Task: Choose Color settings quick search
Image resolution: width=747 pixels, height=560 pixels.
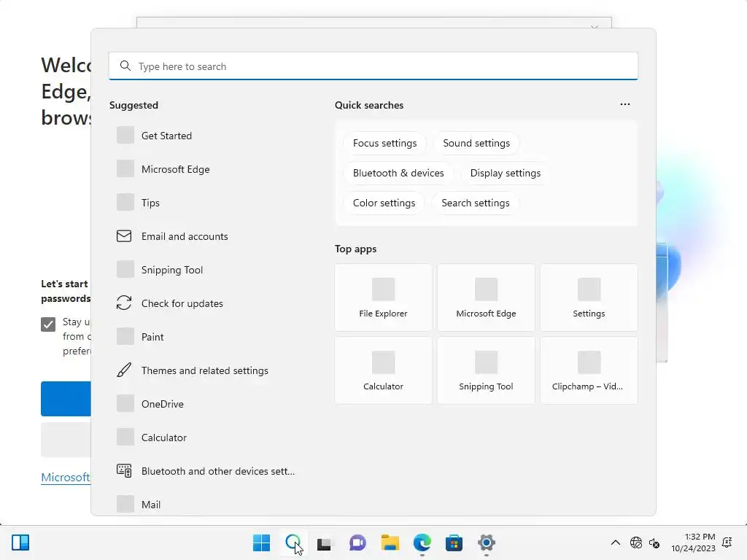Action: pos(384,203)
